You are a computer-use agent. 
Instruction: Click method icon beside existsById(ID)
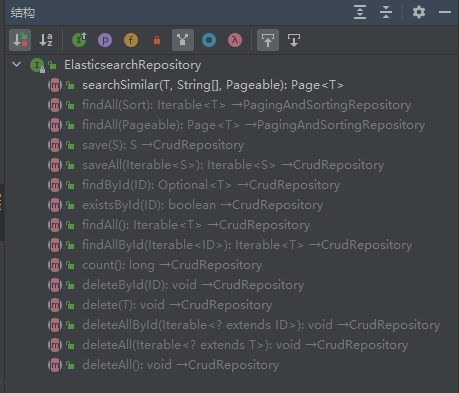[x=55, y=205]
